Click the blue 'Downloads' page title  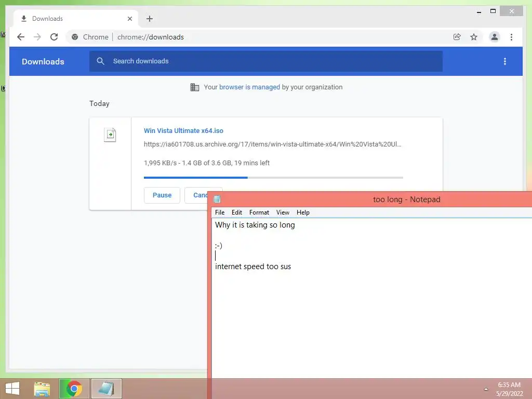click(x=43, y=61)
